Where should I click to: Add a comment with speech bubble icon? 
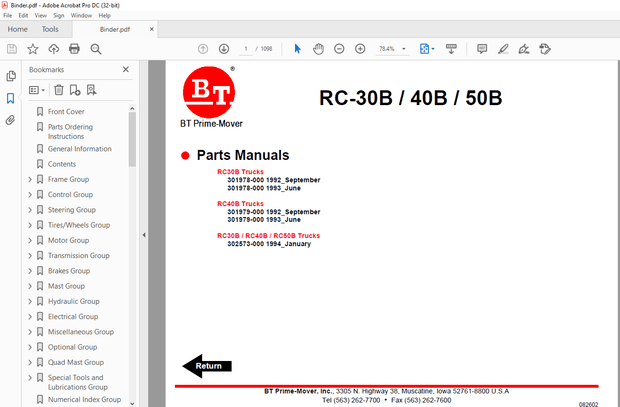(482, 49)
